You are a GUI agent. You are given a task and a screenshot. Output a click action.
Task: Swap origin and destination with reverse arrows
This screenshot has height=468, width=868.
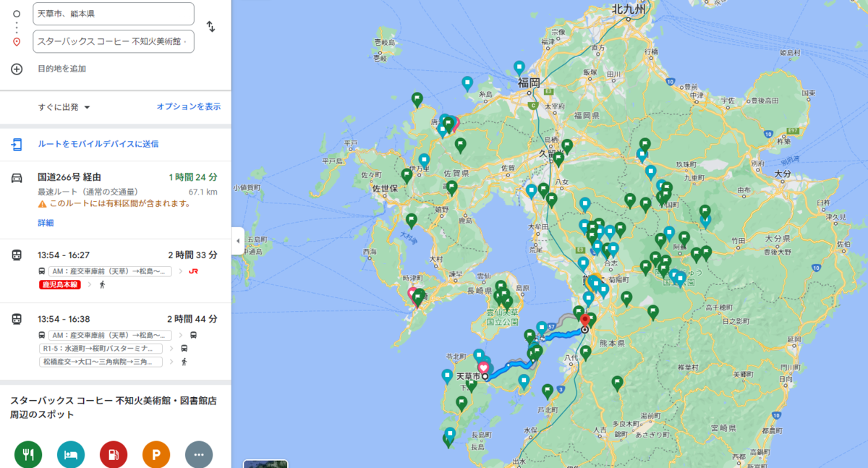coord(210,27)
